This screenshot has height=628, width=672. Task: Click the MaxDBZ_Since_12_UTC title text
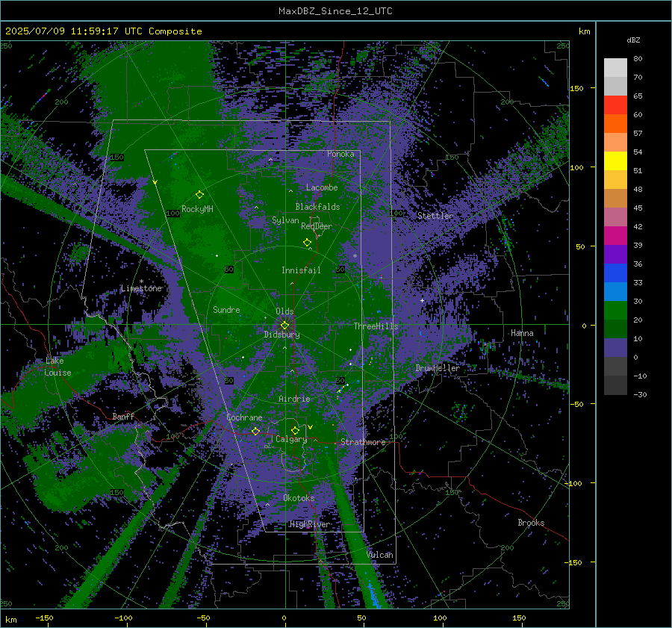[x=335, y=11]
